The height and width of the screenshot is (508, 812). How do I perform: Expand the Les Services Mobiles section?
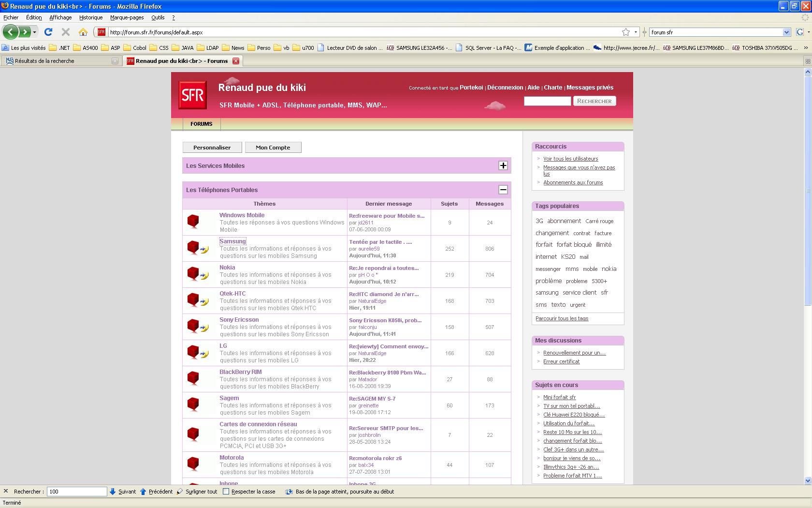503,165
